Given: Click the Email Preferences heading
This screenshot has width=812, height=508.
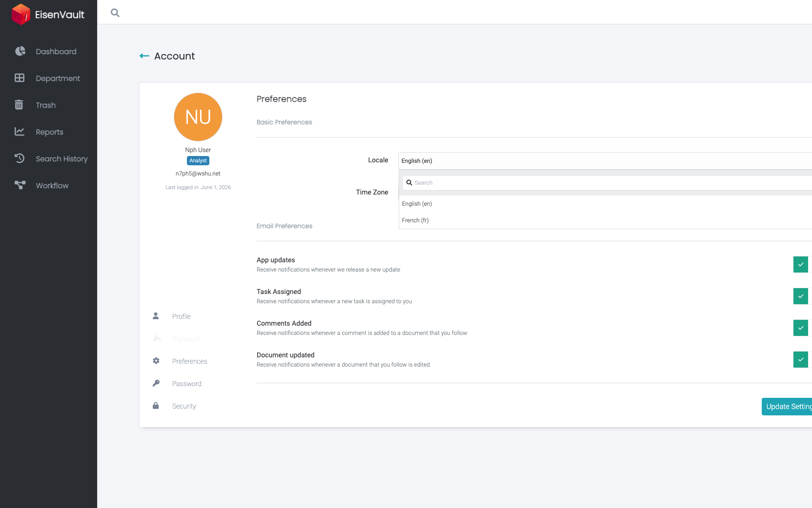Looking at the screenshot, I should (284, 226).
